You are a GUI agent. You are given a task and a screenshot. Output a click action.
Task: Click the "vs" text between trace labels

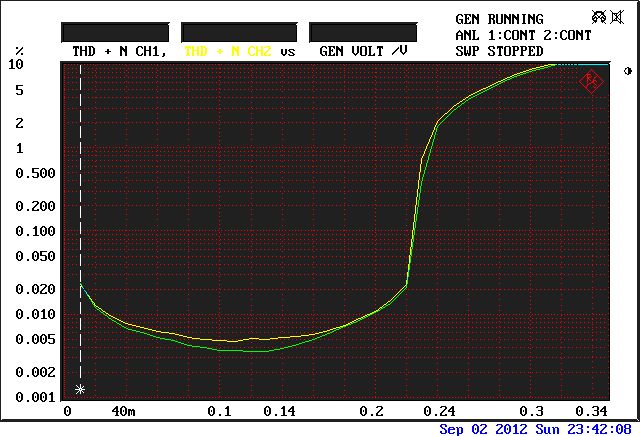coord(288,52)
